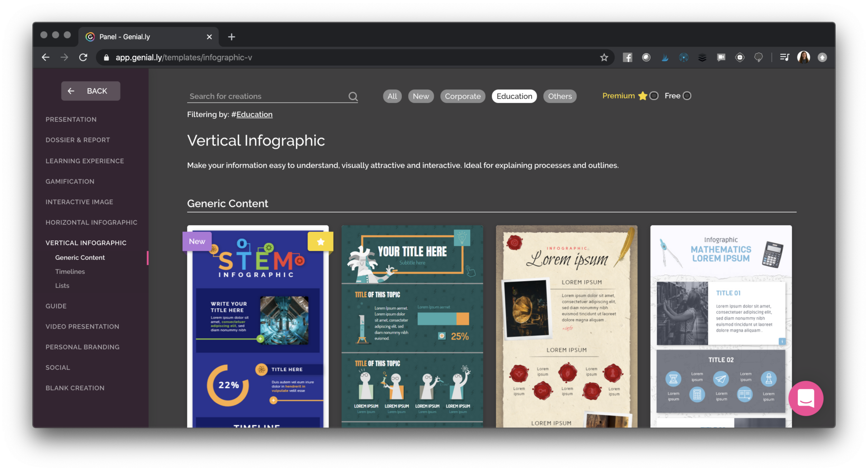Viewport: 868px width, 471px height.
Task: Expand the Horizontal Infographic sidebar section
Action: pos(91,222)
